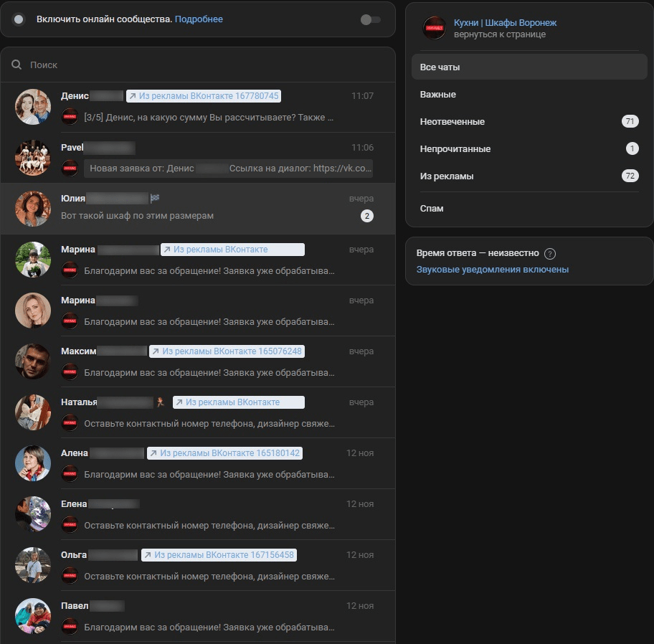Click the flag icon next to Юлия
Image resolution: width=654 pixels, height=644 pixels.
pyautogui.click(x=155, y=198)
